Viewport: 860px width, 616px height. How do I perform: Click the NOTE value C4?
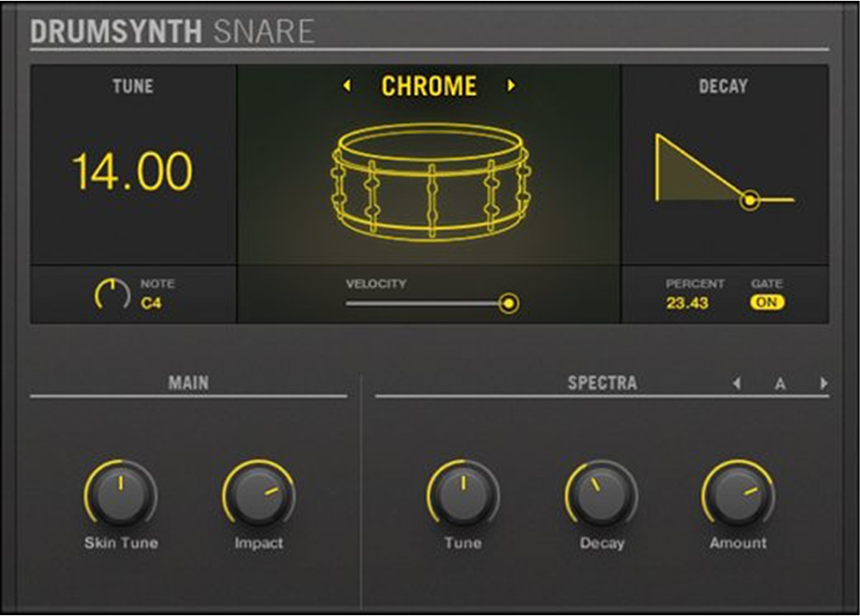click(150, 303)
